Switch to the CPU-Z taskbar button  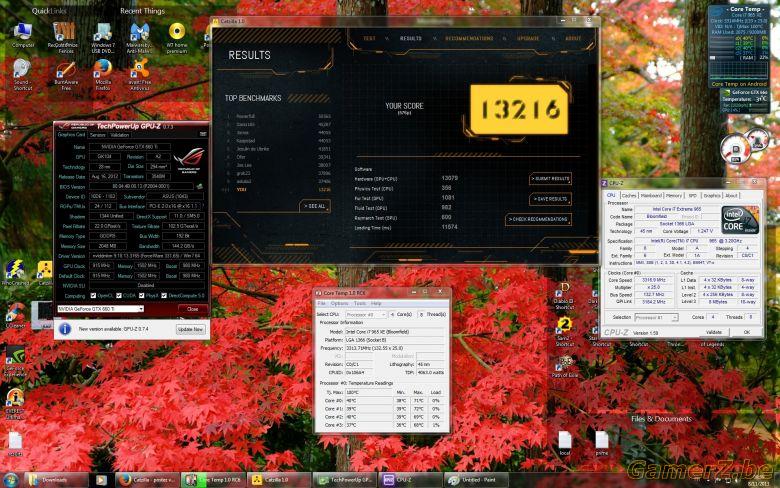(410, 480)
